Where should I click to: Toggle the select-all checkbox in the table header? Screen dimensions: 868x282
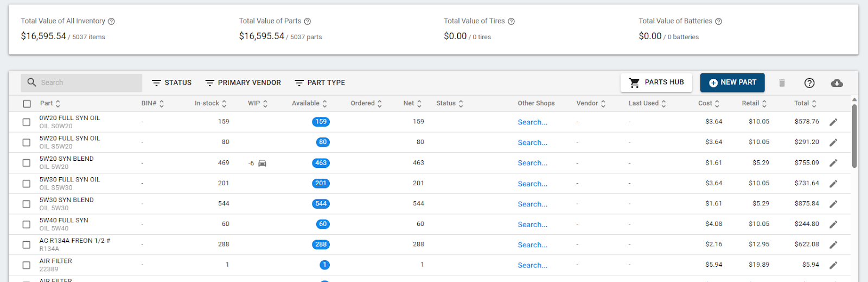click(x=27, y=104)
